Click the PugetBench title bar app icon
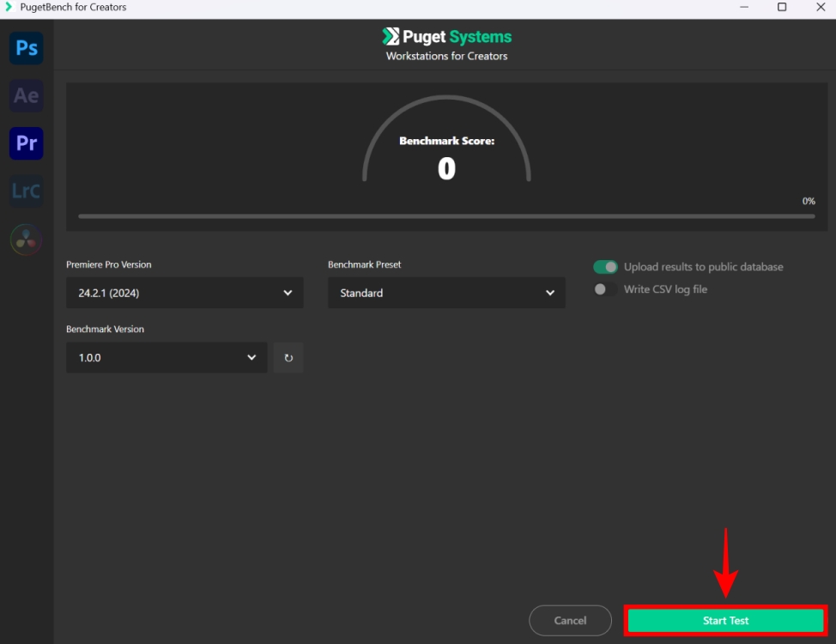Viewport: 836px width, 644px height. pyautogui.click(x=8, y=7)
